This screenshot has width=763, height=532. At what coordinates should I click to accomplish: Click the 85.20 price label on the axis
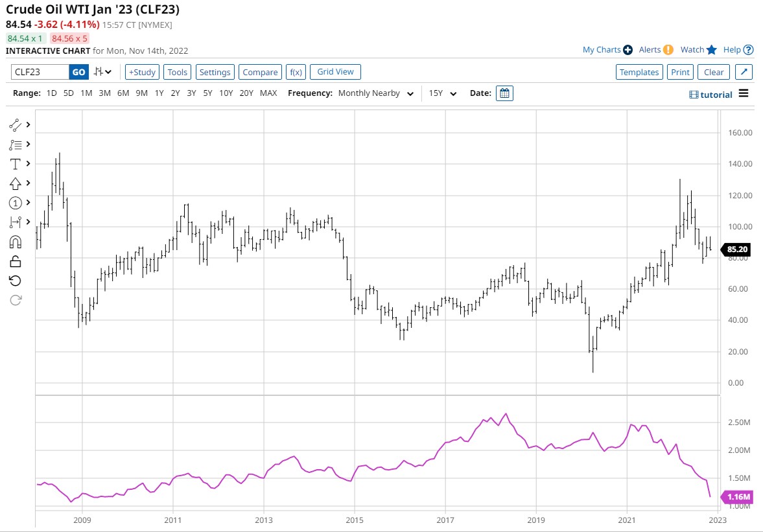(x=738, y=249)
